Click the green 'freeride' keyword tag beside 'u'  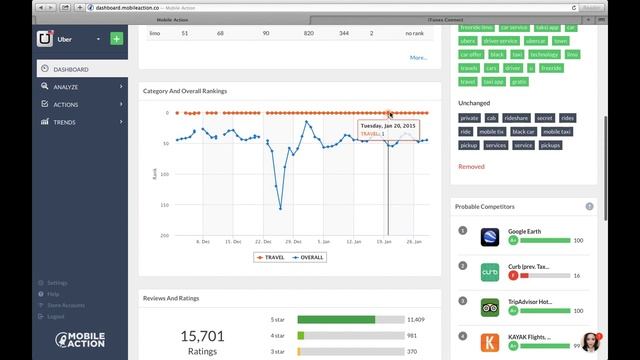click(551, 68)
